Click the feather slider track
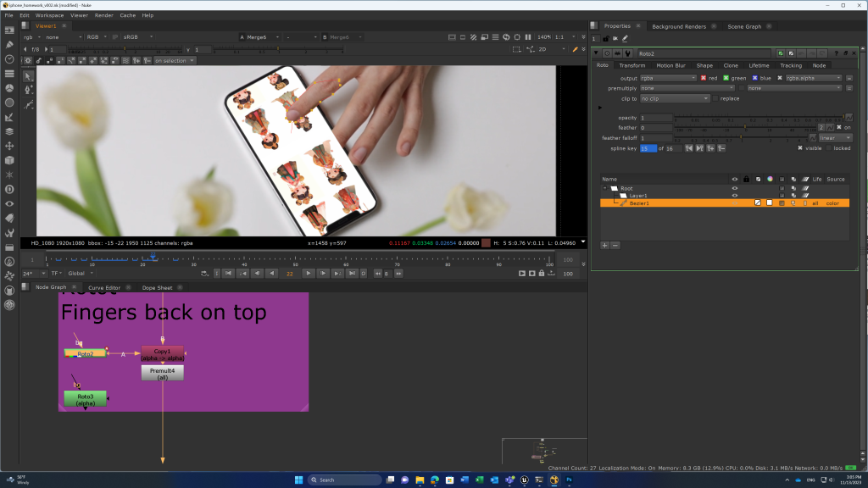The height and width of the screenshot is (488, 868). click(745, 128)
